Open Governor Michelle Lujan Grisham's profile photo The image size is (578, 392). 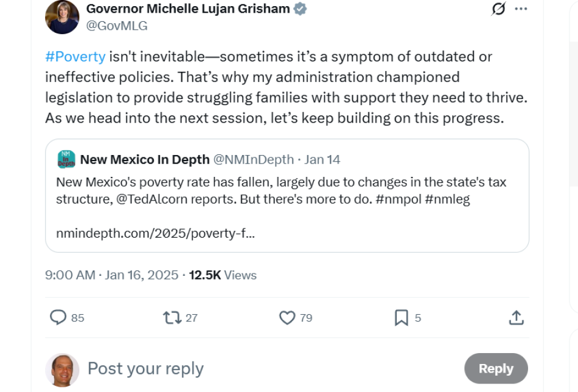pyautogui.click(x=62, y=17)
